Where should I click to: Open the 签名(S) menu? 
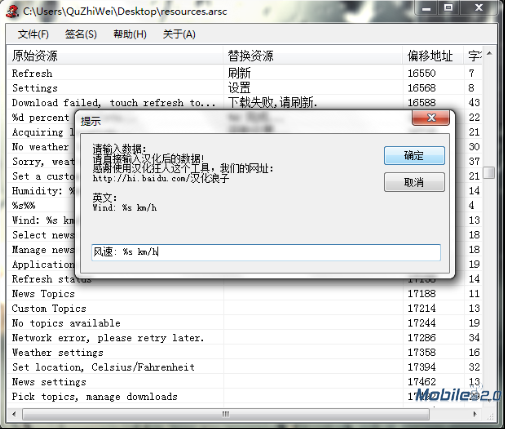pyautogui.click(x=81, y=34)
